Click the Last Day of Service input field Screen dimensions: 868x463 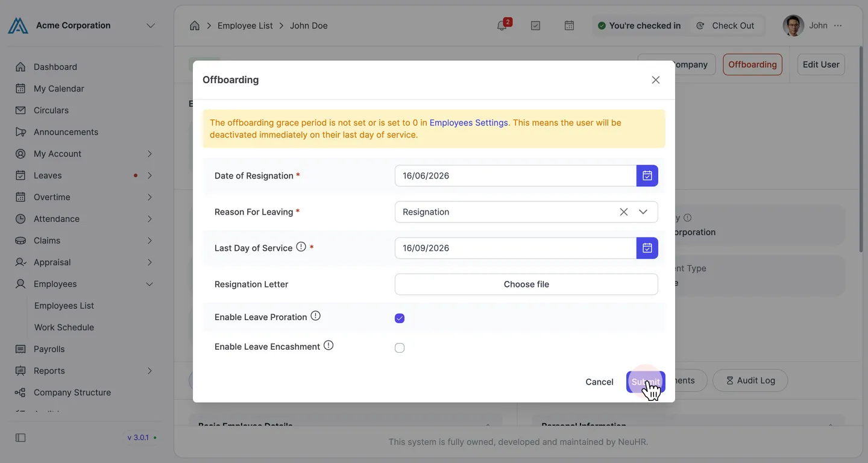(x=515, y=248)
